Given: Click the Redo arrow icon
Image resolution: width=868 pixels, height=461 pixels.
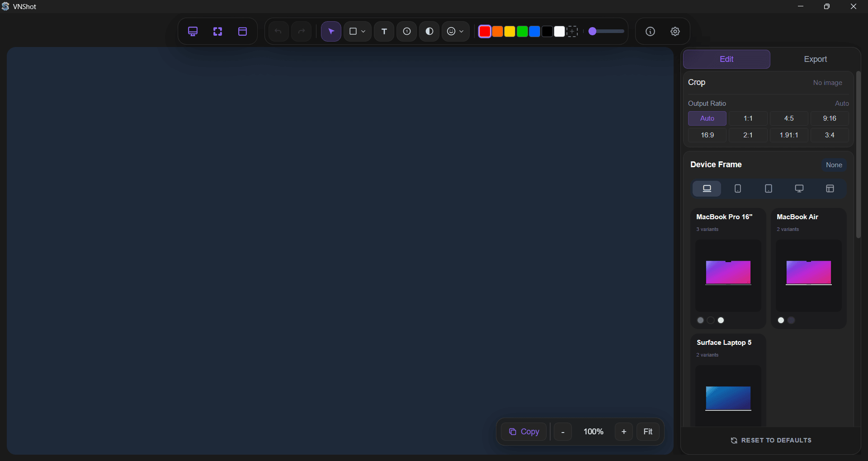Looking at the screenshot, I should tap(301, 31).
